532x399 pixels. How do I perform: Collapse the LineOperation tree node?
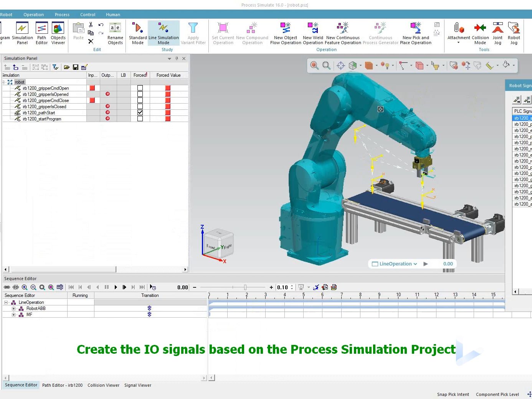click(5, 302)
